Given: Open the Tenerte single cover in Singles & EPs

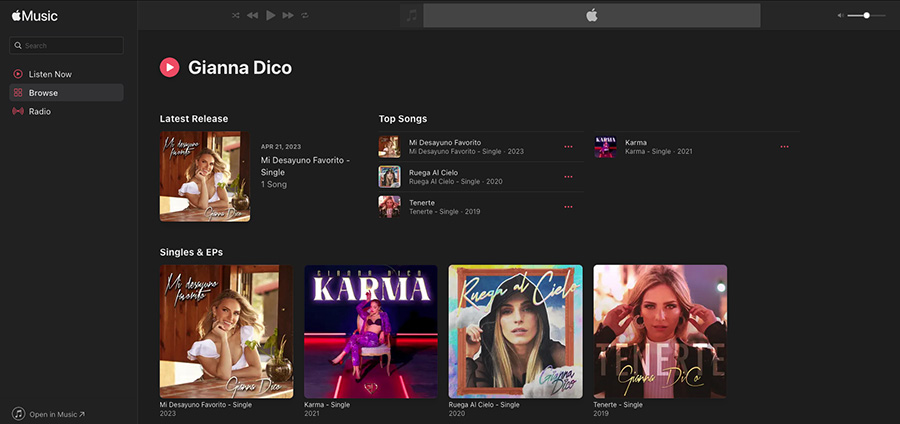Looking at the screenshot, I should click(x=660, y=332).
